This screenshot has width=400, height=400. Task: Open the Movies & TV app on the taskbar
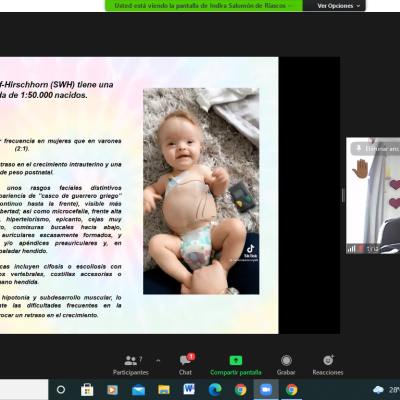tap(112, 389)
